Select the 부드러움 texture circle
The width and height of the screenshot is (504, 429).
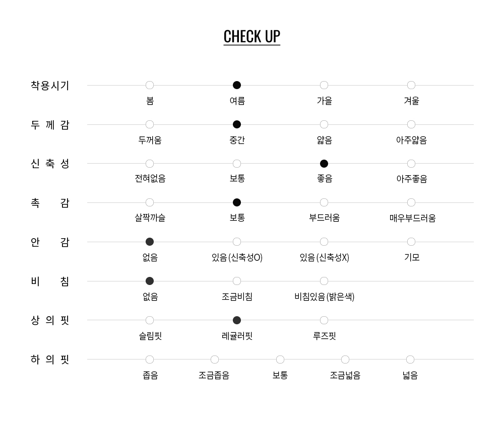tap(324, 202)
